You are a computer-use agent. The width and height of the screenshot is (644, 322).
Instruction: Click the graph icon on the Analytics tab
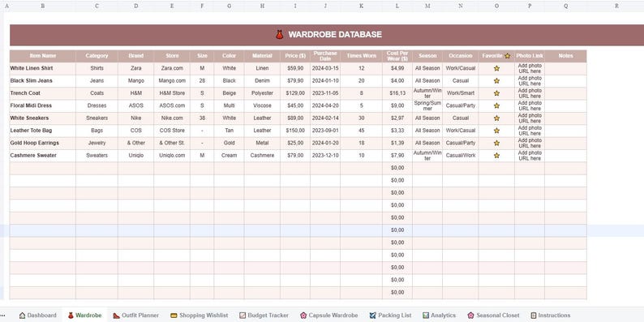pos(426,316)
